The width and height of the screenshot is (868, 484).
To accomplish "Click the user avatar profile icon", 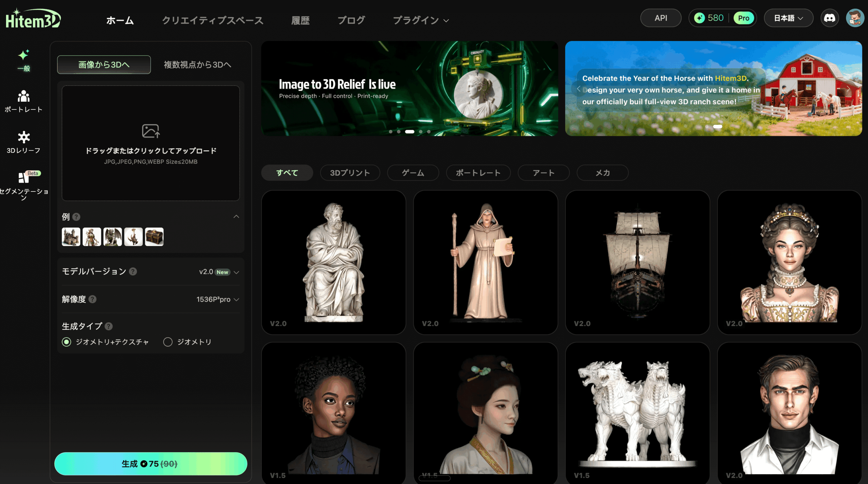I will click(854, 18).
